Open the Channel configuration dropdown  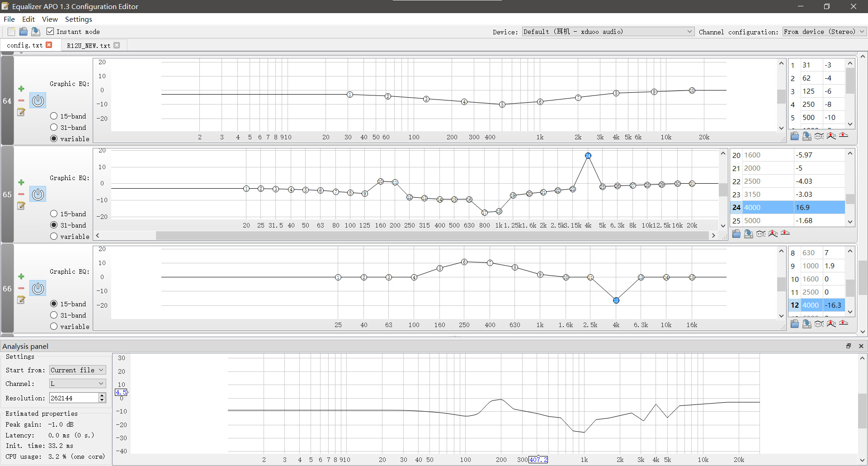[x=825, y=32]
